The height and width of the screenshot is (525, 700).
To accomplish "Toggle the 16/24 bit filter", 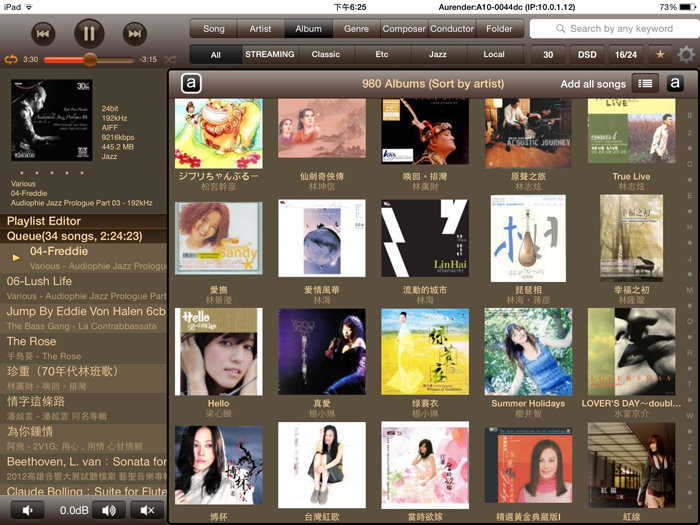I will [626, 54].
